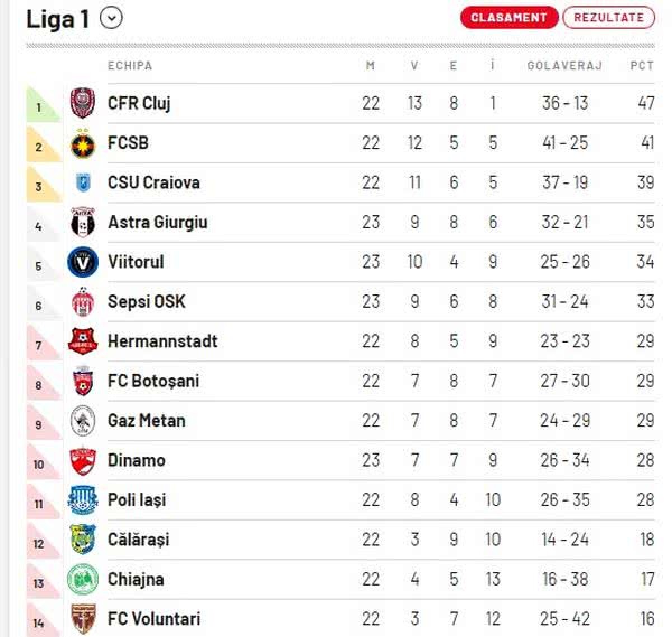Switch to the REZULTATE view
This screenshot has height=637, width=672.
[x=608, y=17]
